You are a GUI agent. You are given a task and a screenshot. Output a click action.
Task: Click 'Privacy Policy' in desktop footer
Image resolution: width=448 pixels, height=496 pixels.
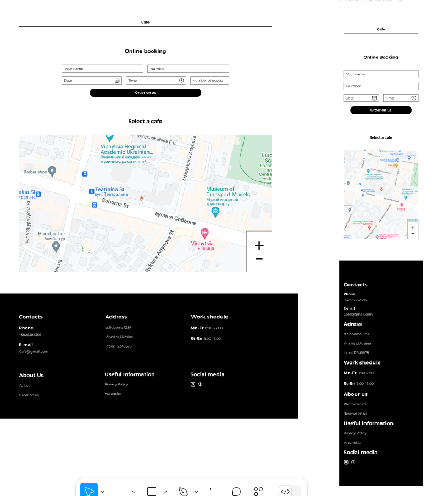point(116,384)
